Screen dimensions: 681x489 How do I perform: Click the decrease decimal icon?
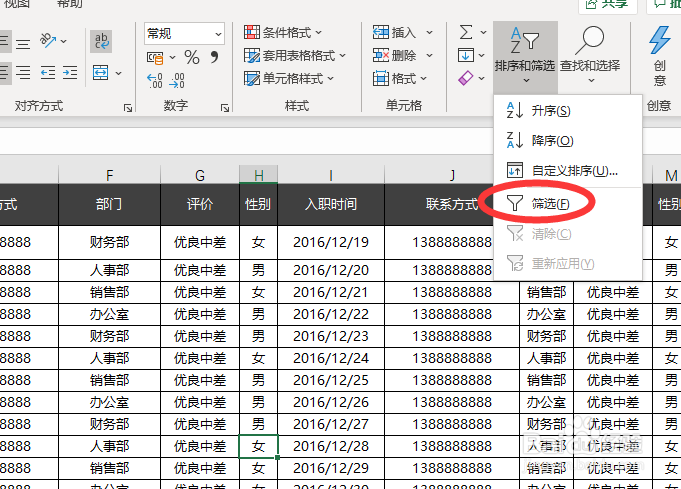pos(177,81)
